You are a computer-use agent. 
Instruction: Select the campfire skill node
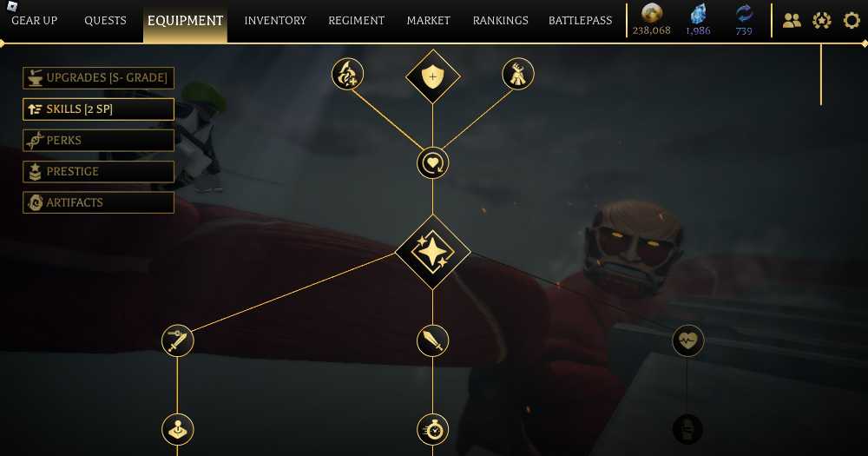[x=517, y=74]
